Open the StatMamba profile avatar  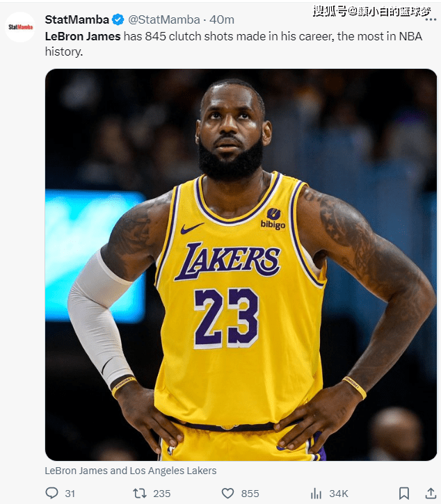20,27
